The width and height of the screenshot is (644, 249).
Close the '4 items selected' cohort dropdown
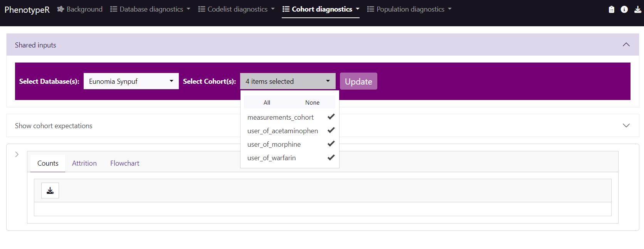coord(288,81)
